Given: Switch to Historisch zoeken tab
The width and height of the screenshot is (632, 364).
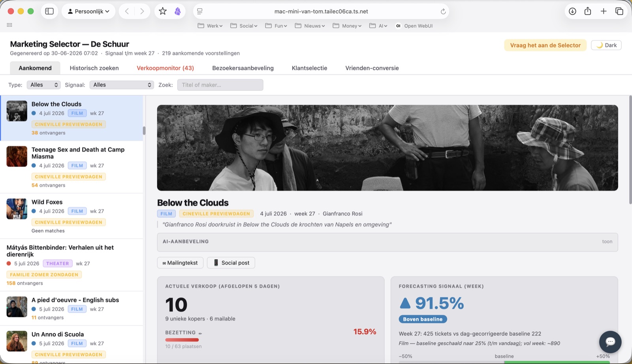Looking at the screenshot, I should pos(94,68).
